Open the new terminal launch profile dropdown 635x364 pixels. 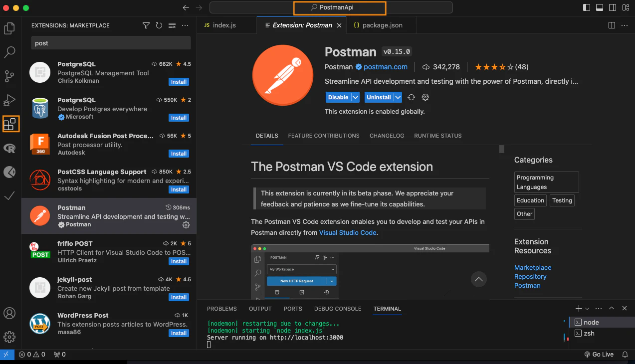(x=587, y=309)
